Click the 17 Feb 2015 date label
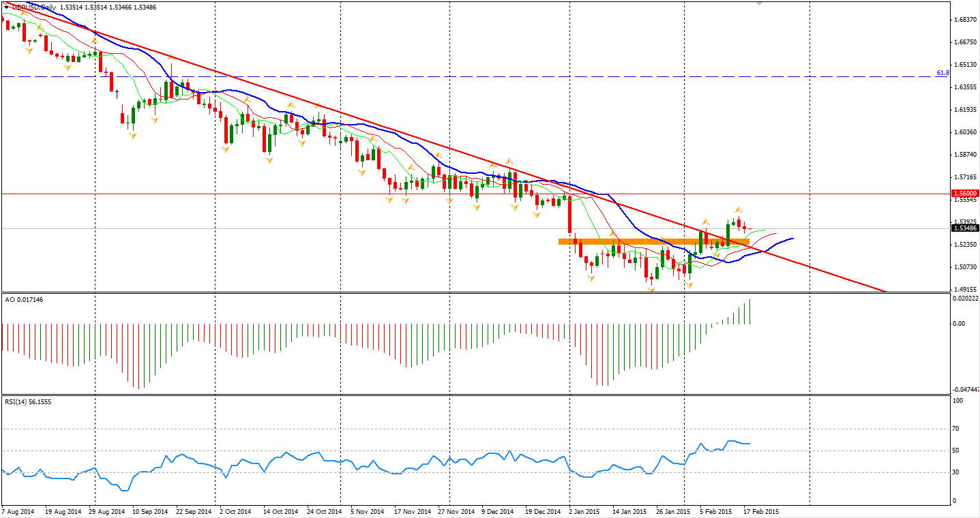 (x=760, y=511)
